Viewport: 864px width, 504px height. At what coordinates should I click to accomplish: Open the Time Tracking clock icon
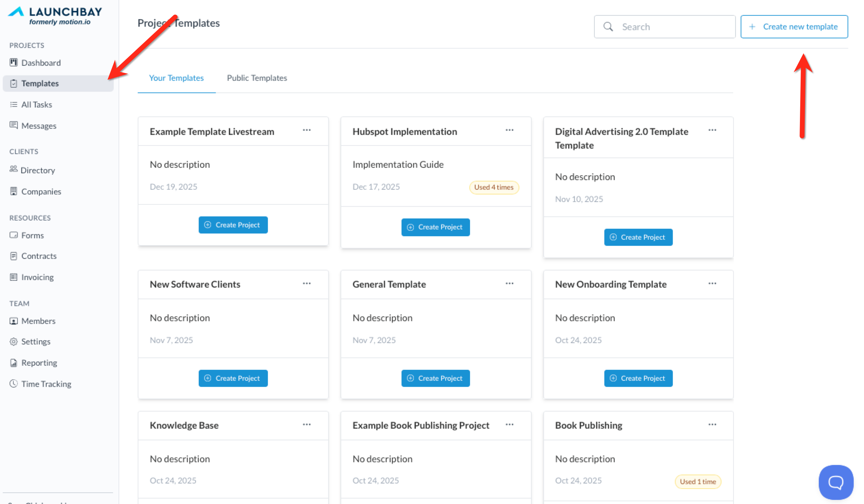[x=13, y=383]
